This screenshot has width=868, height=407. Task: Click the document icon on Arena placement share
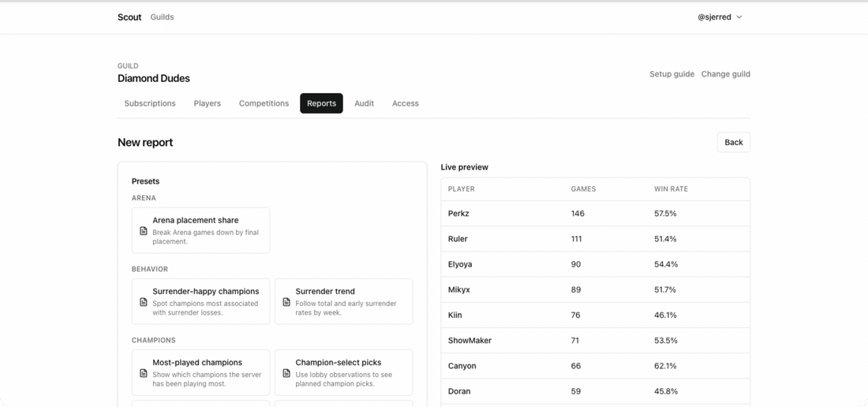coord(144,230)
